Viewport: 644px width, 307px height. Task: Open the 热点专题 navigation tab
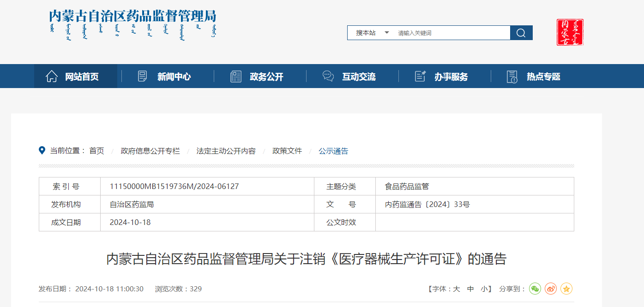[543, 77]
